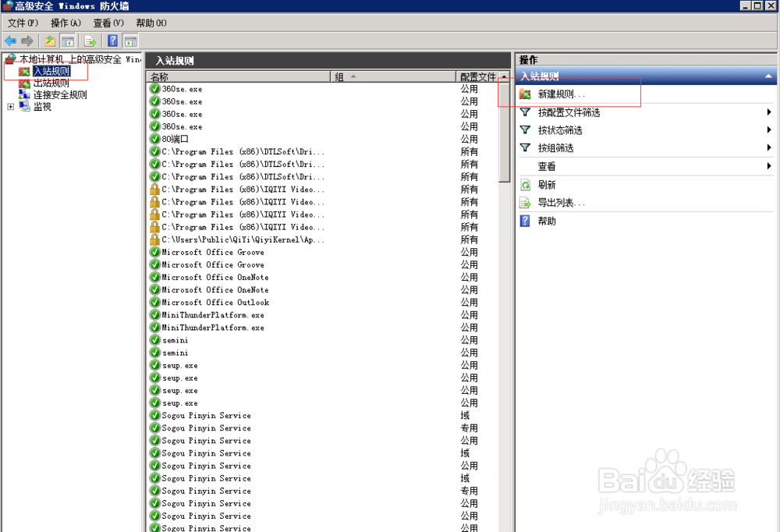This screenshot has width=780, height=532.
Task: Click 刷新 in the actions pane
Action: (547, 185)
